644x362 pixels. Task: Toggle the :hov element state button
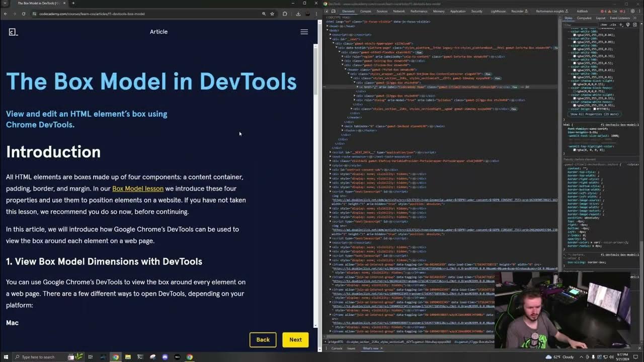pyautogui.click(x=604, y=25)
